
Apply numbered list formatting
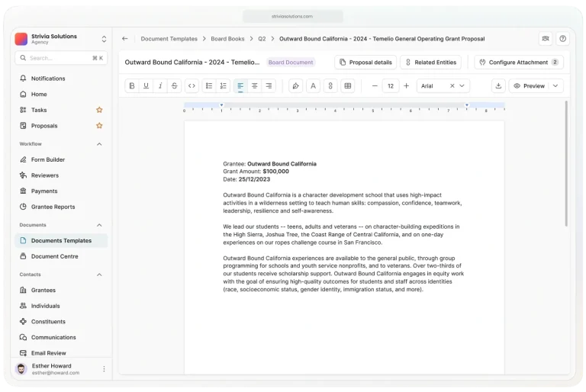coord(223,86)
